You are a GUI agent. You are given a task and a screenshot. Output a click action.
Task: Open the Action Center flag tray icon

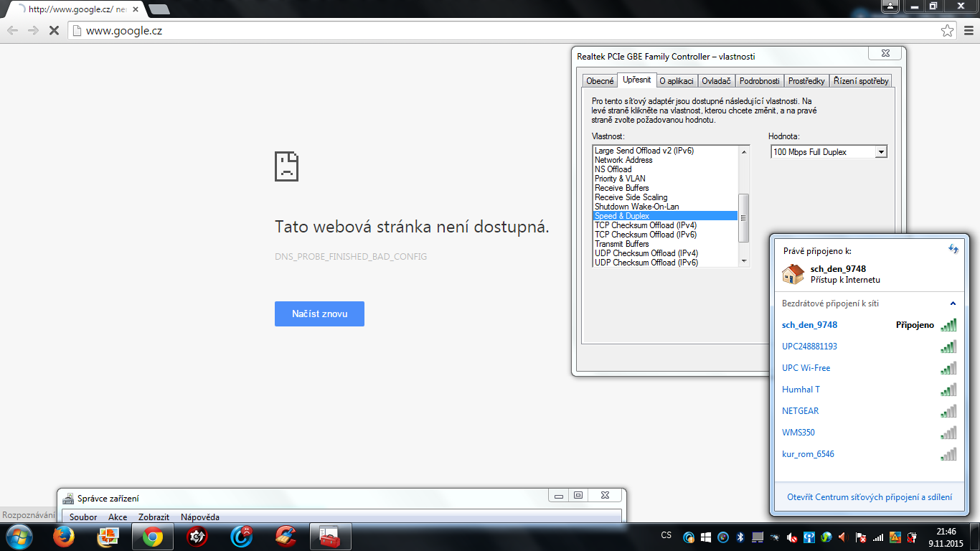(860, 537)
